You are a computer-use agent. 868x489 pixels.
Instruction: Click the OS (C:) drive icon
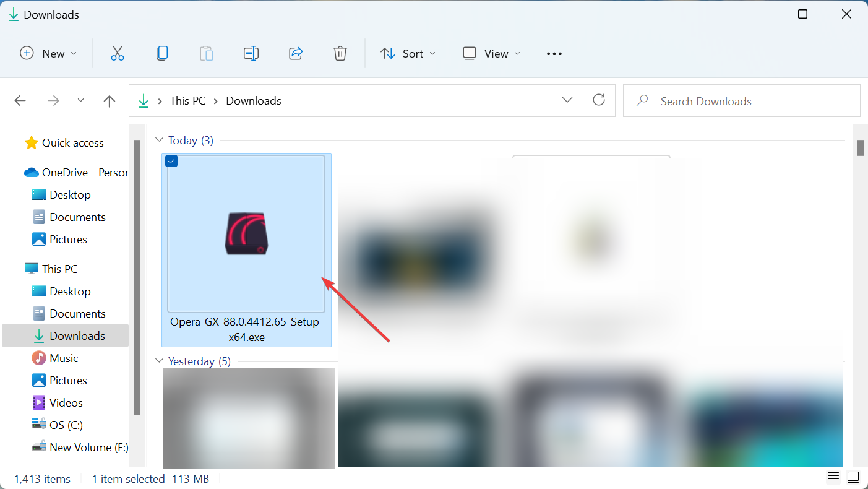pyautogui.click(x=39, y=425)
